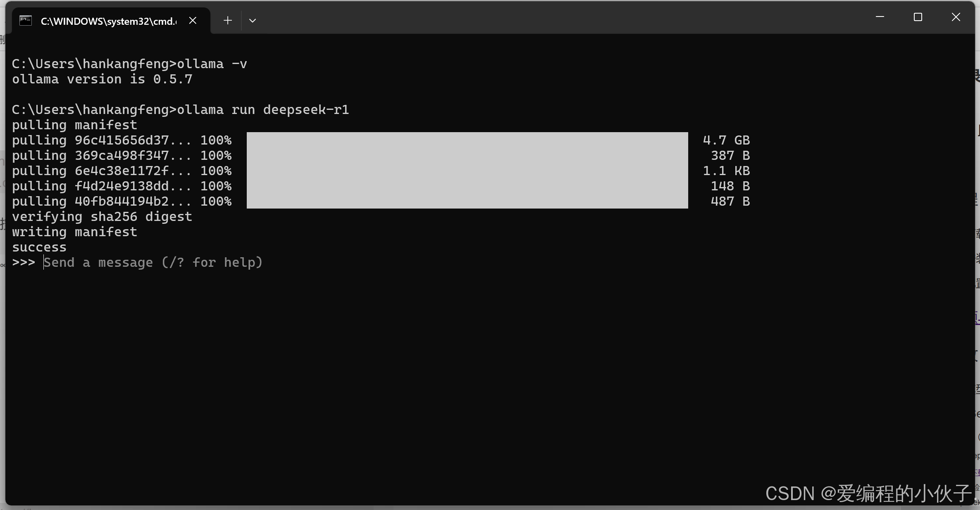Click the 4.7 GB download size
This screenshot has height=510, width=980.
pyautogui.click(x=726, y=140)
